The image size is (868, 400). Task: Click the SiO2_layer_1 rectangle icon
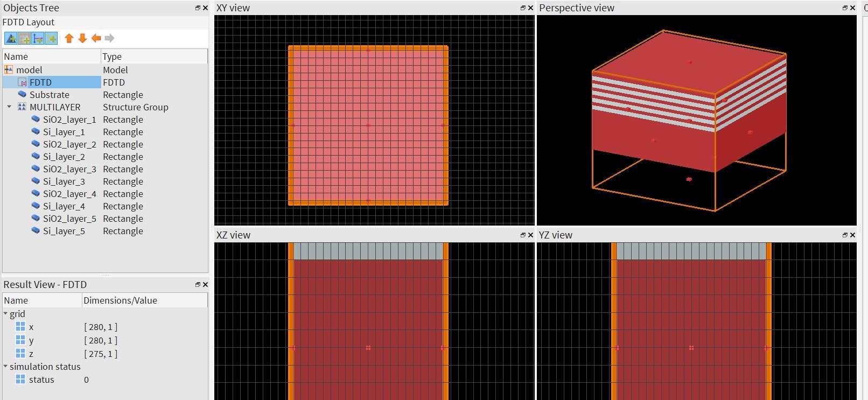coord(36,120)
